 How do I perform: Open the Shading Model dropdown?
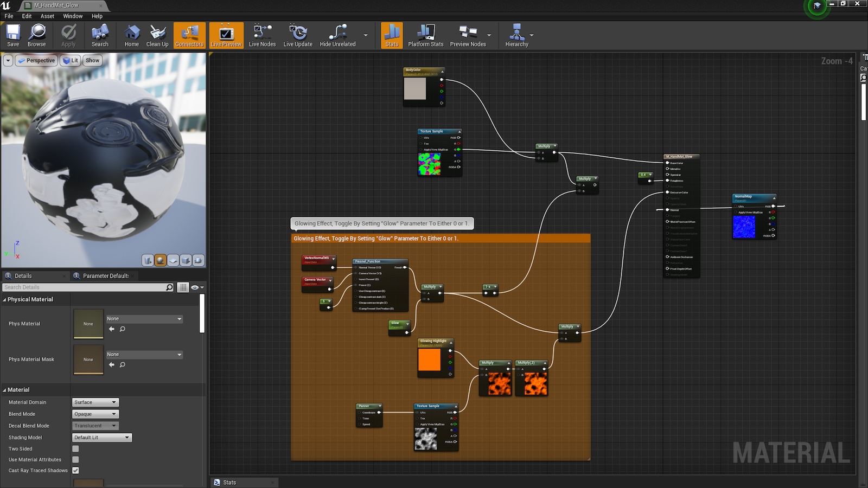point(101,437)
